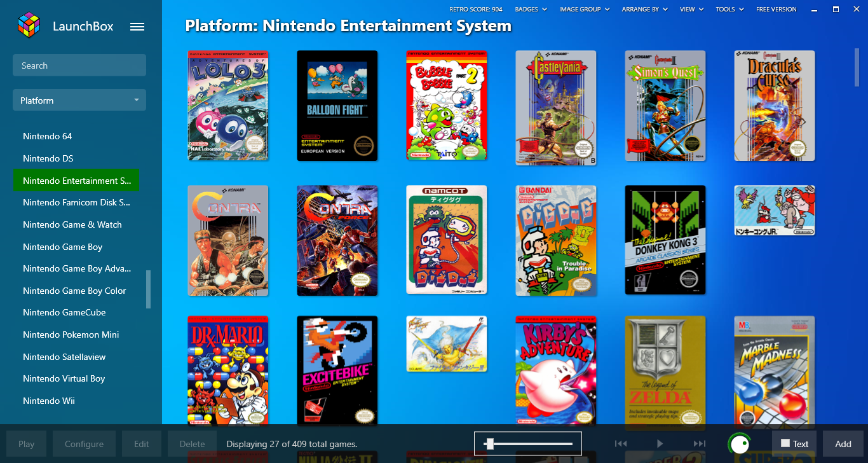Click the Configure button
This screenshot has width=868, height=463.
click(x=84, y=444)
